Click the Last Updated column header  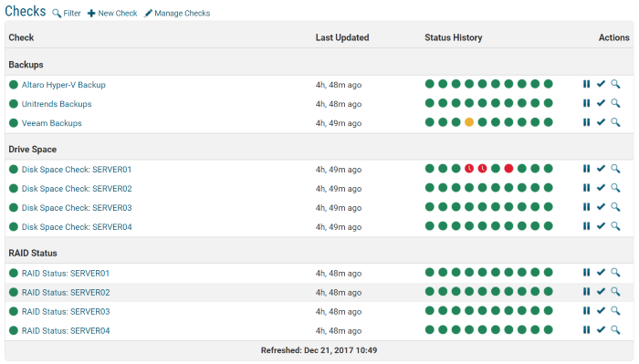(342, 37)
